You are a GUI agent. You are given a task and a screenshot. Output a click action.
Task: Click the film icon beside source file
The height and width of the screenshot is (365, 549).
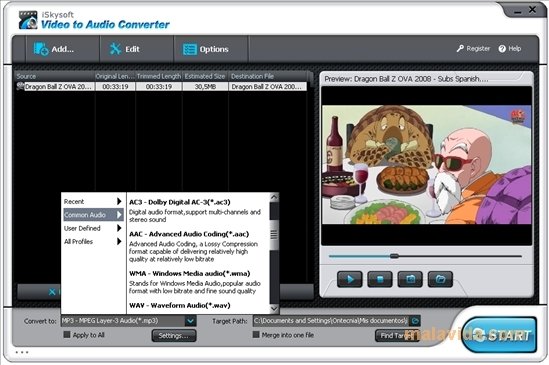click(20, 86)
